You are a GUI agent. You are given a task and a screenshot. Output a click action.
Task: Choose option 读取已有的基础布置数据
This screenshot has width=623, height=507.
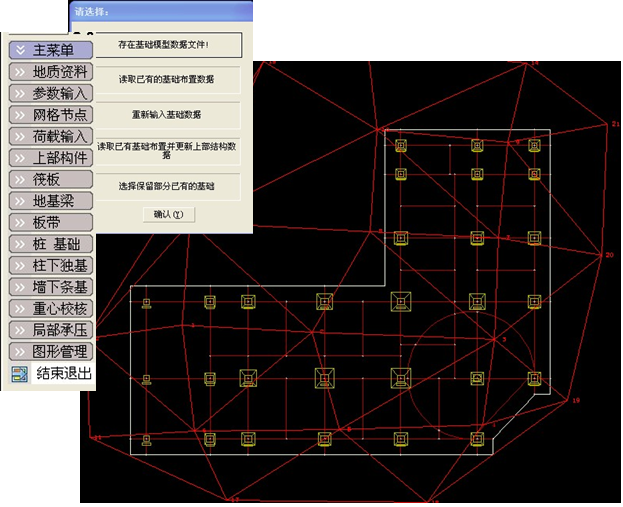tap(168, 79)
